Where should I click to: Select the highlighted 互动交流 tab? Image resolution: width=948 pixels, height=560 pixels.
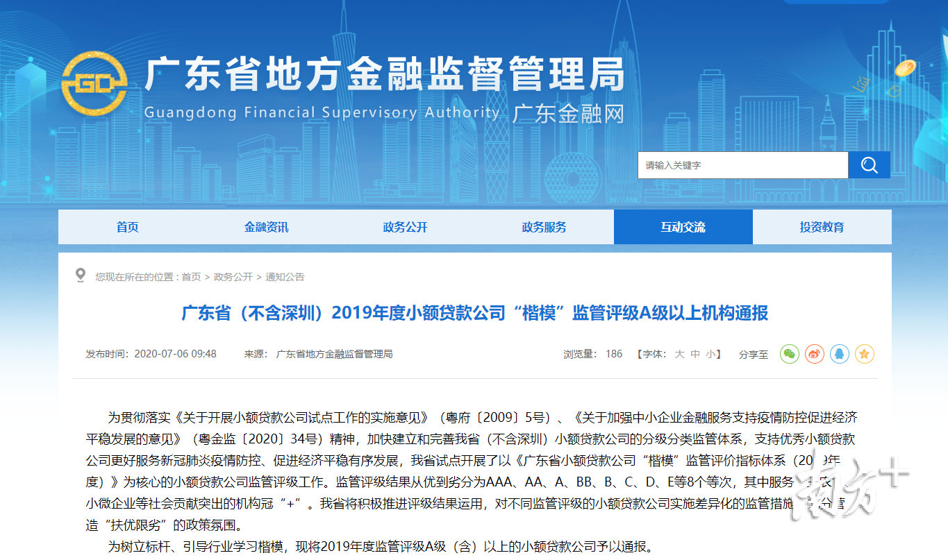(682, 227)
